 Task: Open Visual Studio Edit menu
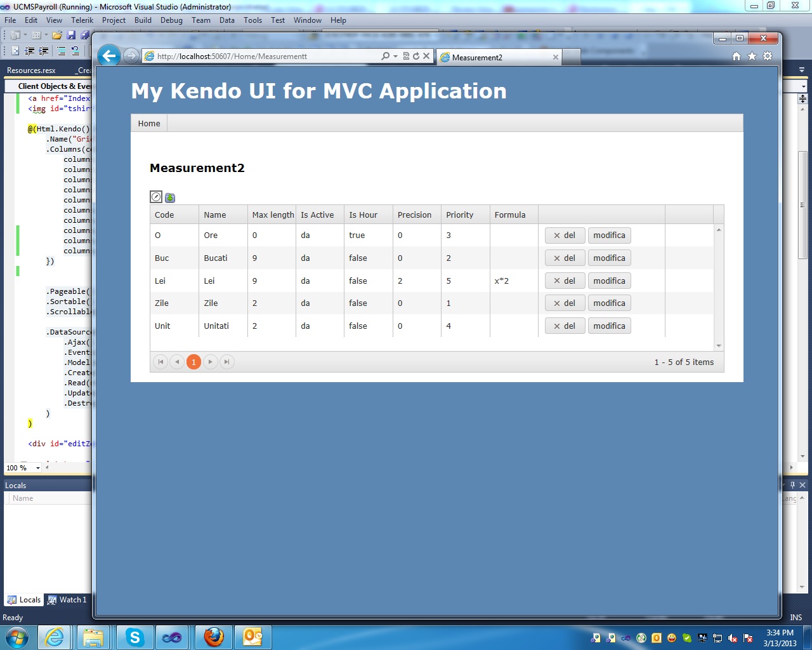31,20
